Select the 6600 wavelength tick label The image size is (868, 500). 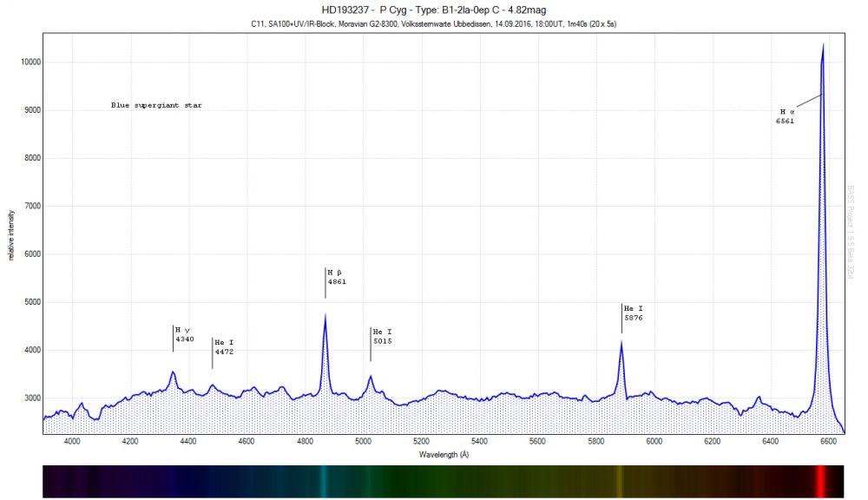[829, 441]
